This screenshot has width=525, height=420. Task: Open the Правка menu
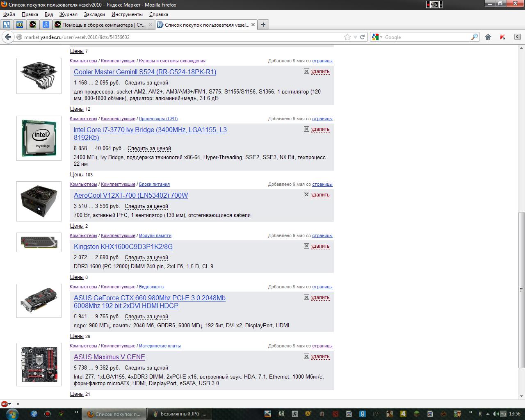pos(30,14)
